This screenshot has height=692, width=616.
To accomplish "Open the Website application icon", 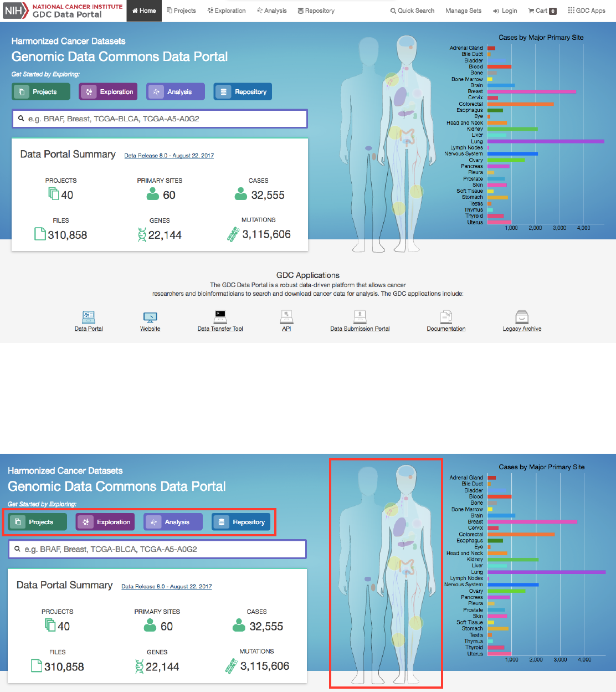I will (150, 317).
